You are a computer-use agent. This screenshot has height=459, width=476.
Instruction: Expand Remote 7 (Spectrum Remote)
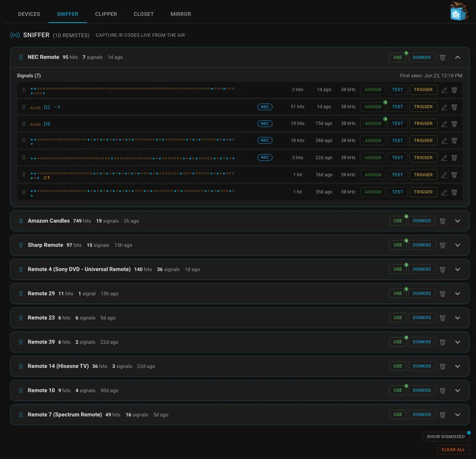click(x=458, y=415)
